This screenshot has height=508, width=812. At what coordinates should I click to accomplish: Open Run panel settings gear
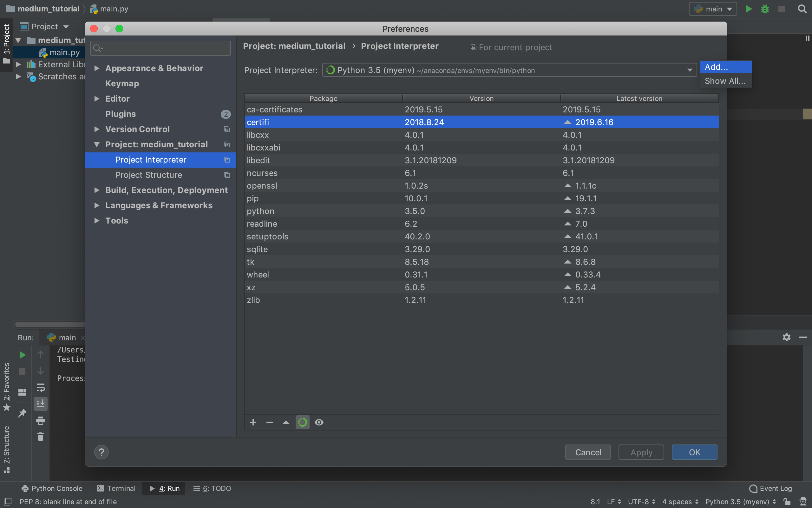(x=787, y=337)
